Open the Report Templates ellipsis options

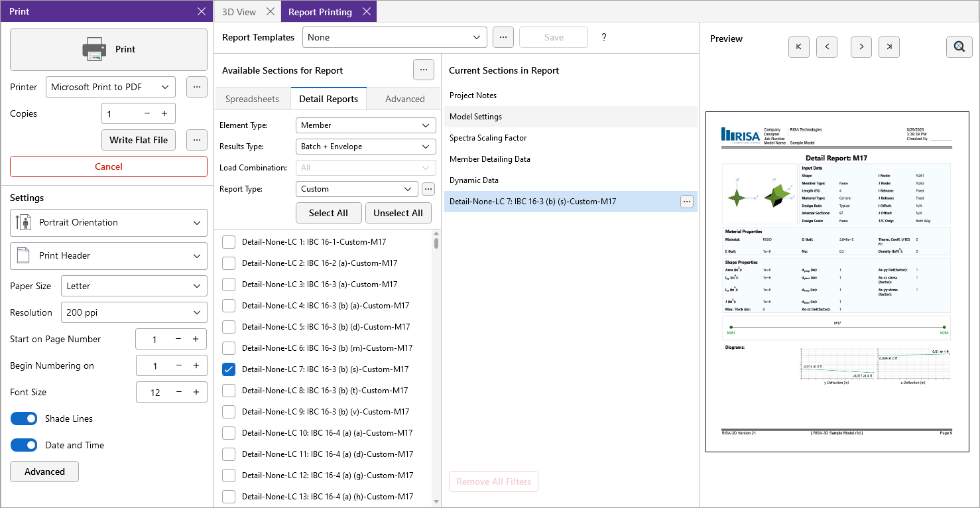[x=503, y=38]
